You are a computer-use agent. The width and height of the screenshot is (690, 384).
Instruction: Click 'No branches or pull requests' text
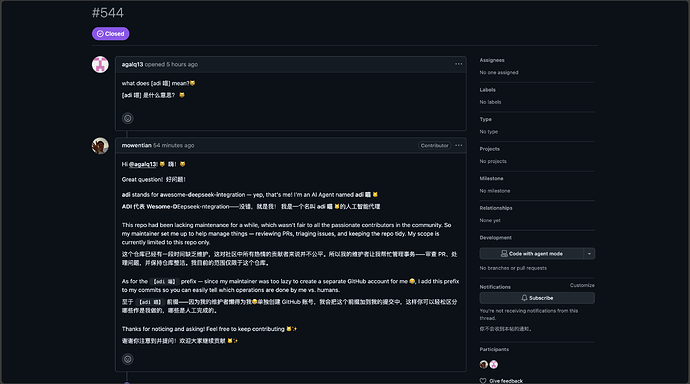[513, 268]
